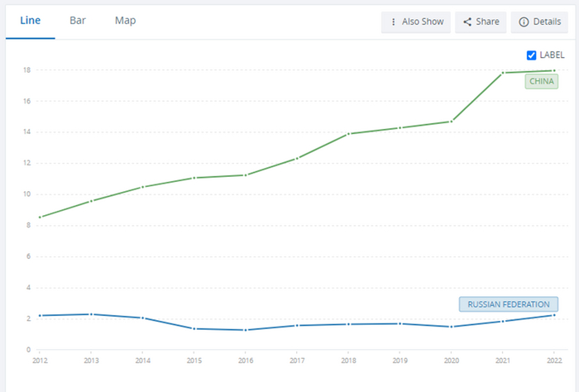The width and height of the screenshot is (579, 392).
Task: Click China's 2020 data point
Action: [451, 122]
